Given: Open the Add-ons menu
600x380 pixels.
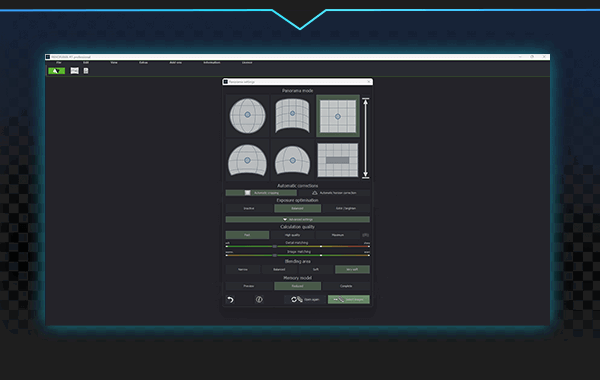Looking at the screenshot, I should 176,62.
